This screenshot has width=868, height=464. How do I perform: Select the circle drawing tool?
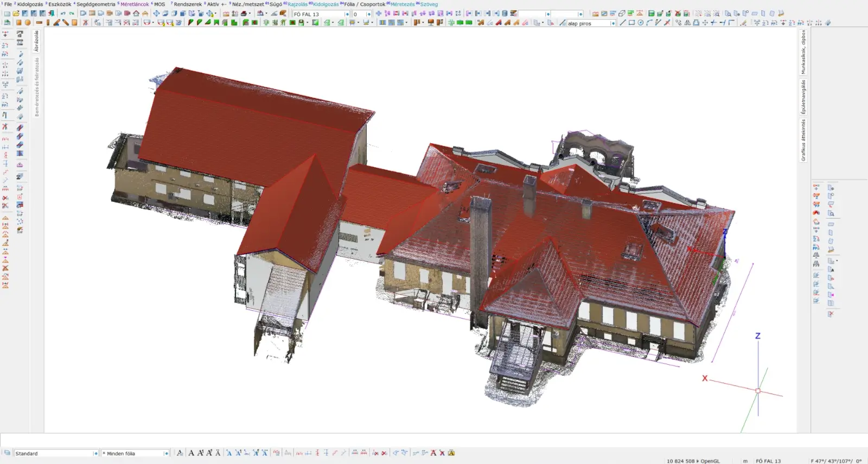tap(640, 23)
